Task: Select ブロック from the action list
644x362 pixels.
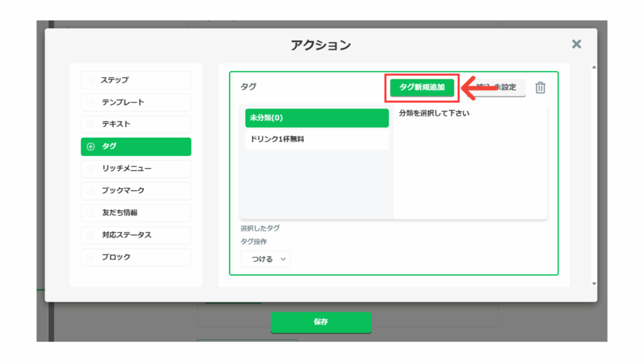Action: point(136,257)
